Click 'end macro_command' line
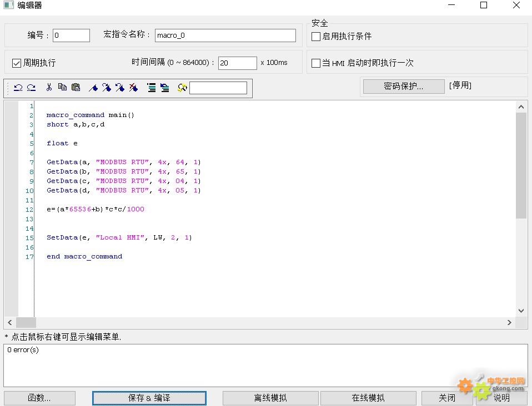Screen dimensions: 532x406 [84, 257]
